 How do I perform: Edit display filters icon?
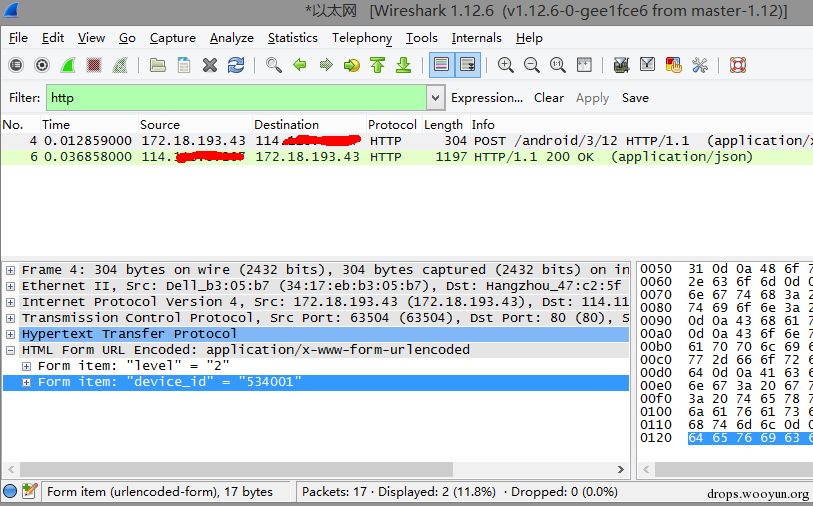(647, 65)
